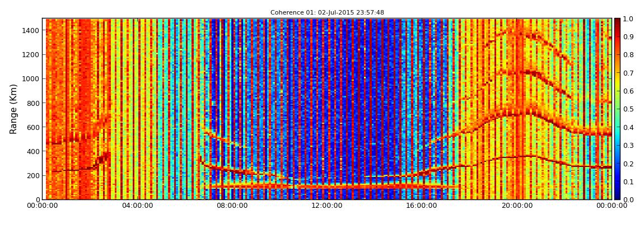Click the plot title 'Coherence 01: 02-Jul-2015 23:57:48'

pyautogui.click(x=327, y=12)
